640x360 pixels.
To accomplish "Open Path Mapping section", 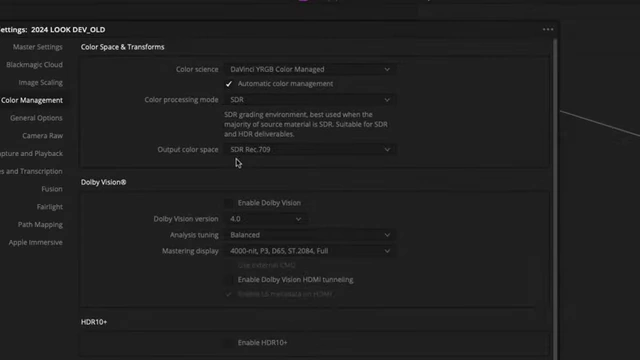I will pos(40,224).
